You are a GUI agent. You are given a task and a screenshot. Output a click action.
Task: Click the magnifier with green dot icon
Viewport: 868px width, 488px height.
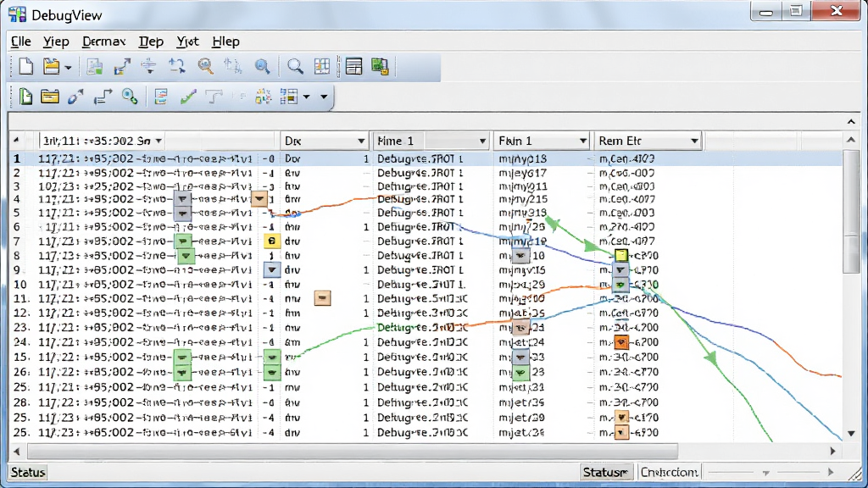pyautogui.click(x=130, y=97)
